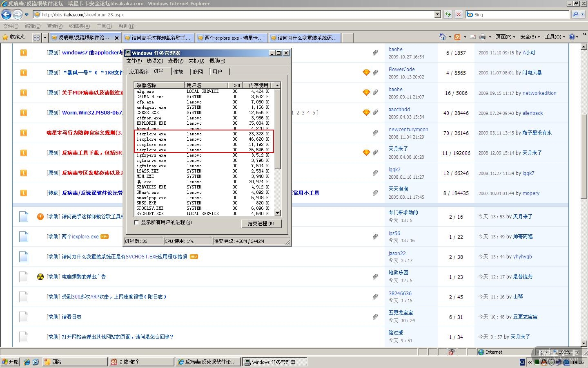Click the Refresh page icon
Viewport: 588px width, 368px height.
[448, 15]
